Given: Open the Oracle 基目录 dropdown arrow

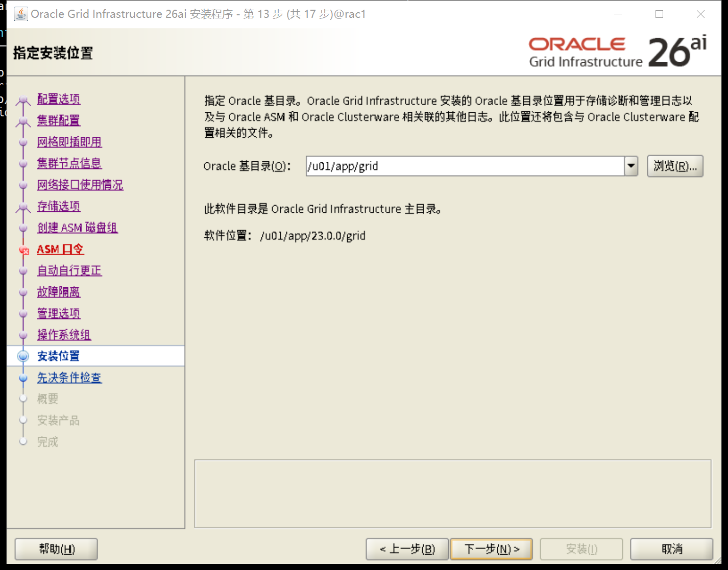Looking at the screenshot, I should [632, 166].
